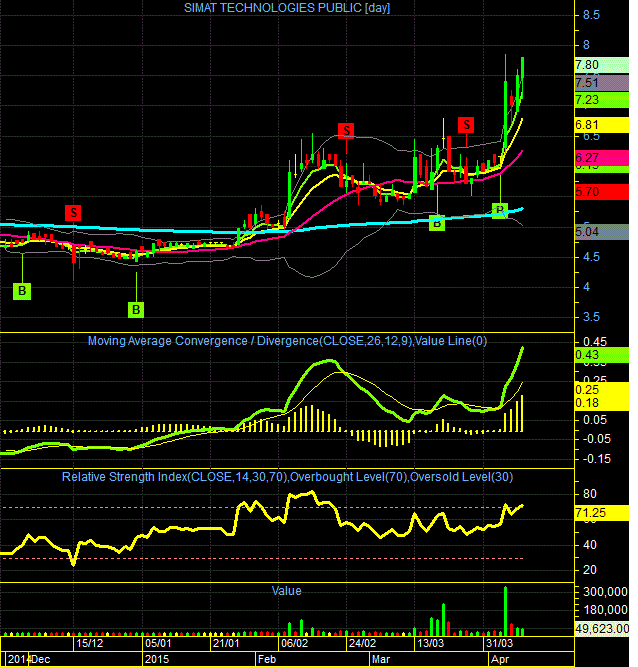The width and height of the screenshot is (638, 667).
Task: Click the Value volume panel title
Action: coord(287,591)
